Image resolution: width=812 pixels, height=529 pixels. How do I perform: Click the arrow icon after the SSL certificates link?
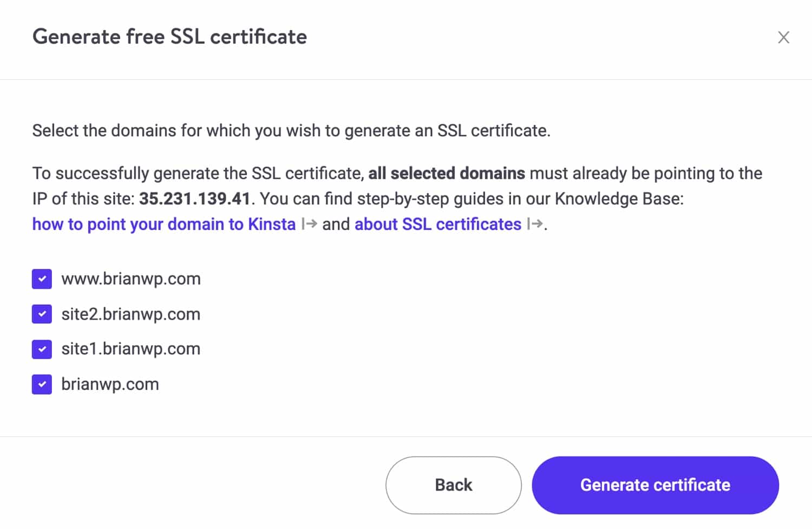coord(535,224)
